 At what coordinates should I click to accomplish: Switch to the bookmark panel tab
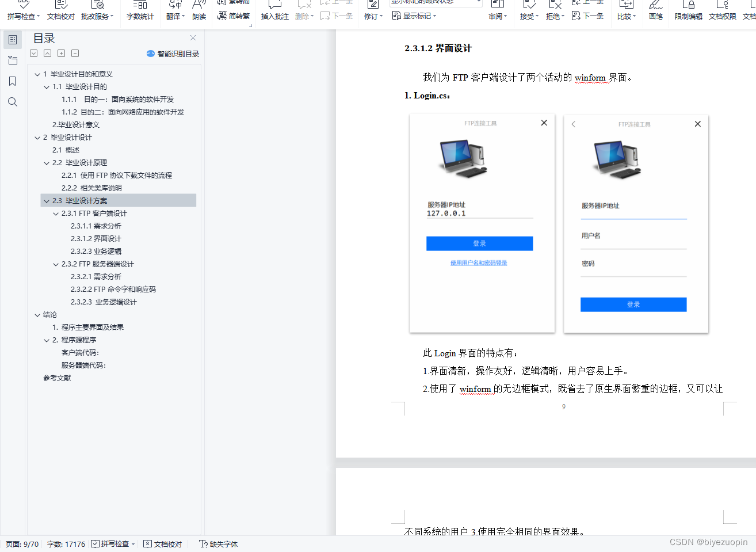(x=13, y=81)
